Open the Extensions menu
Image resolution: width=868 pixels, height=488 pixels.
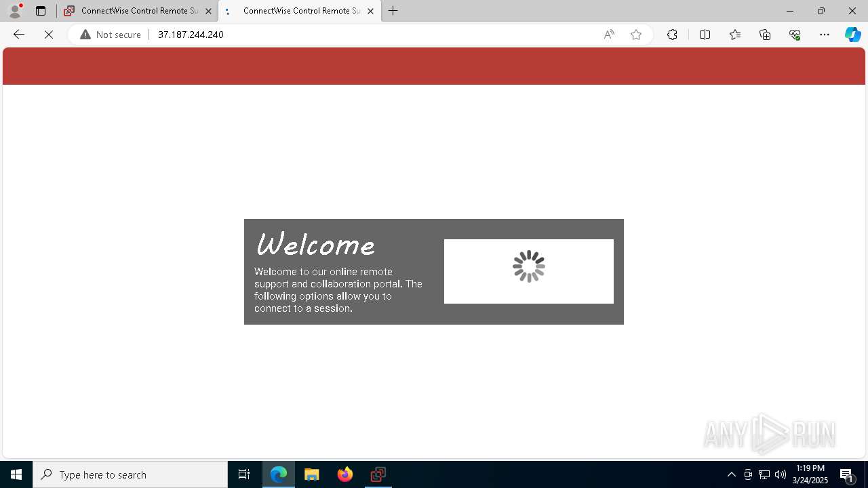click(x=672, y=35)
